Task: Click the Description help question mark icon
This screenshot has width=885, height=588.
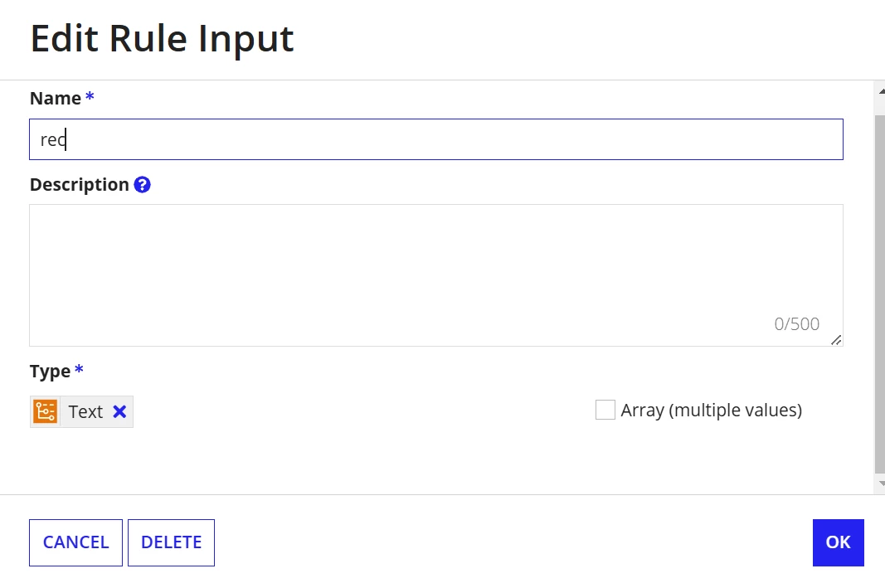Action: 142,184
